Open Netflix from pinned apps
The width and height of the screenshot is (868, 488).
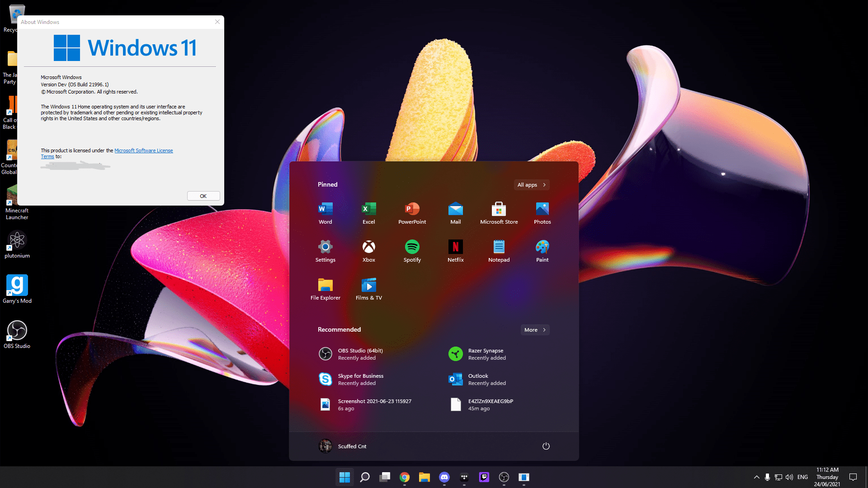(455, 247)
